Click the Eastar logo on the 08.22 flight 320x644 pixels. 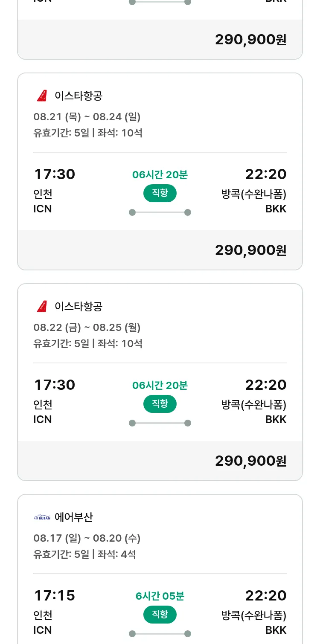tap(42, 306)
